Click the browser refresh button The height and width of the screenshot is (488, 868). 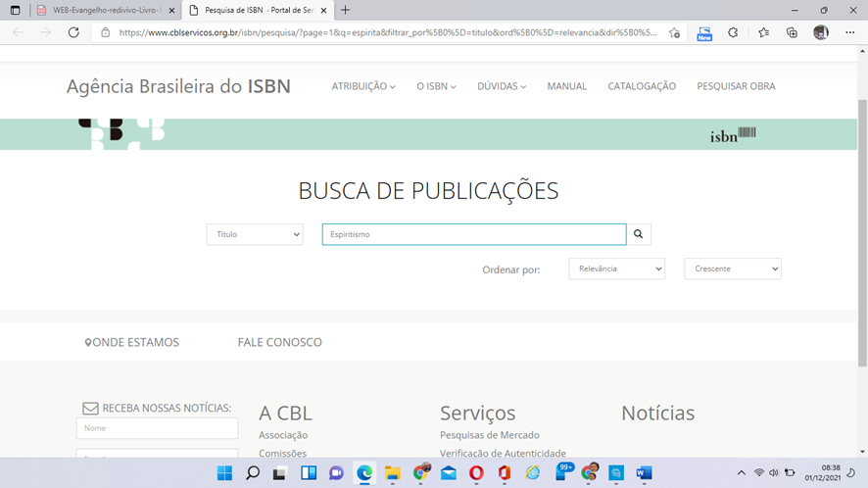point(73,32)
